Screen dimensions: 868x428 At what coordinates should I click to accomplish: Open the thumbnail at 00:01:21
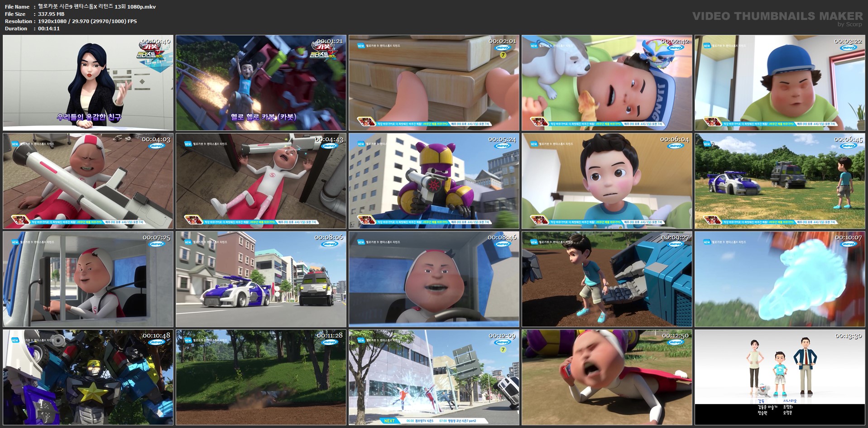pyautogui.click(x=261, y=83)
